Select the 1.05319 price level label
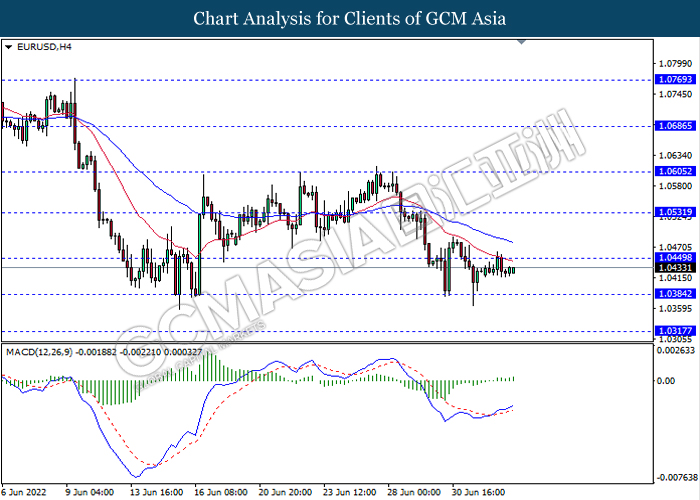The image size is (700, 500). [675, 212]
